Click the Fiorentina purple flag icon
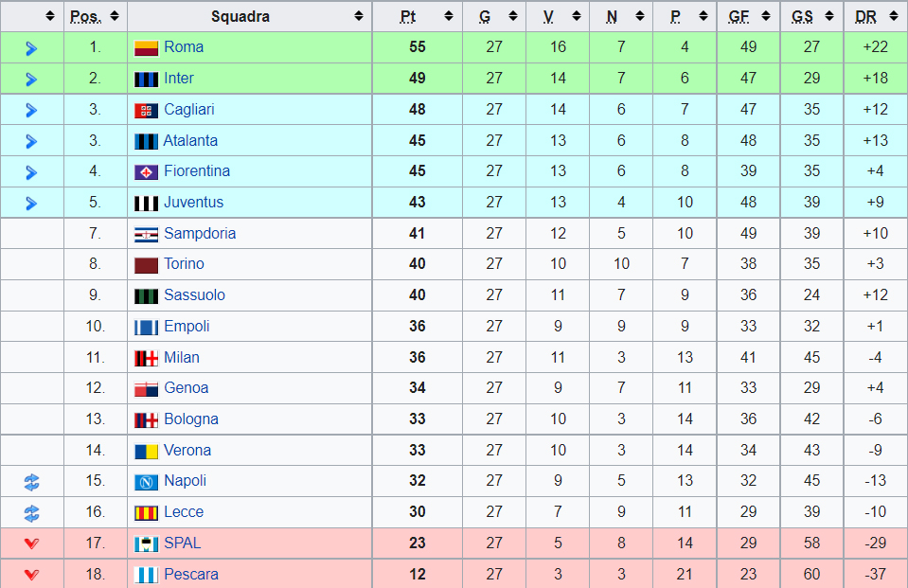908x588 pixels. click(x=146, y=172)
